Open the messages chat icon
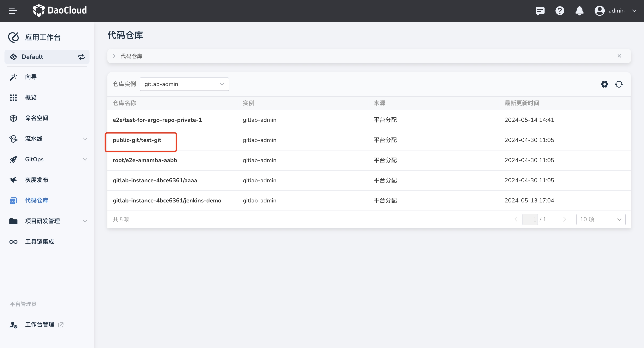The width and height of the screenshot is (644, 348). pyautogui.click(x=540, y=11)
